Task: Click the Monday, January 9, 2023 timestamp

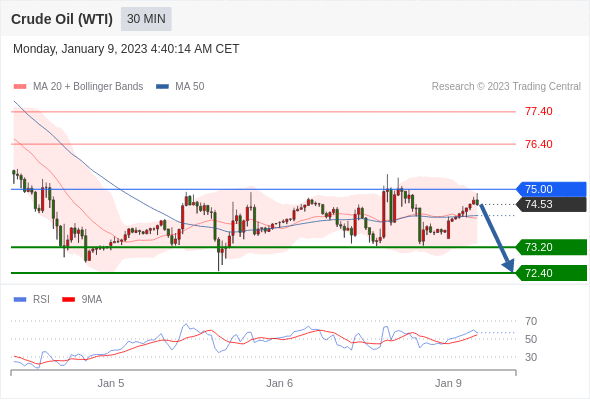Action: point(126,49)
